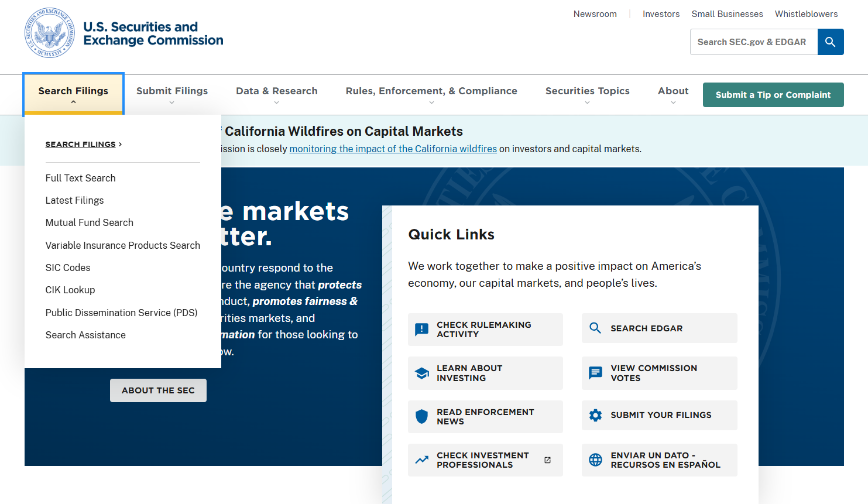Open the Securities Topics dropdown
The image size is (868, 504).
point(587,94)
